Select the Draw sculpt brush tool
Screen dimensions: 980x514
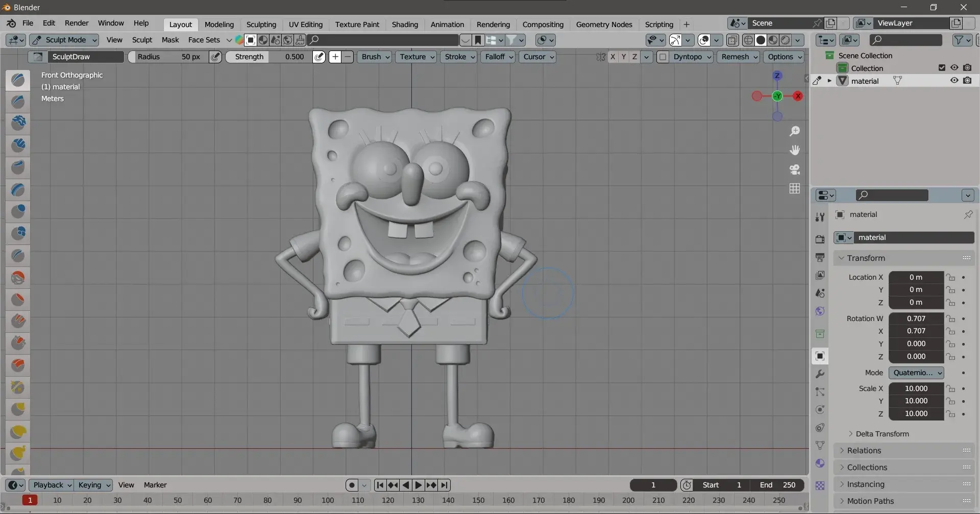click(x=18, y=80)
